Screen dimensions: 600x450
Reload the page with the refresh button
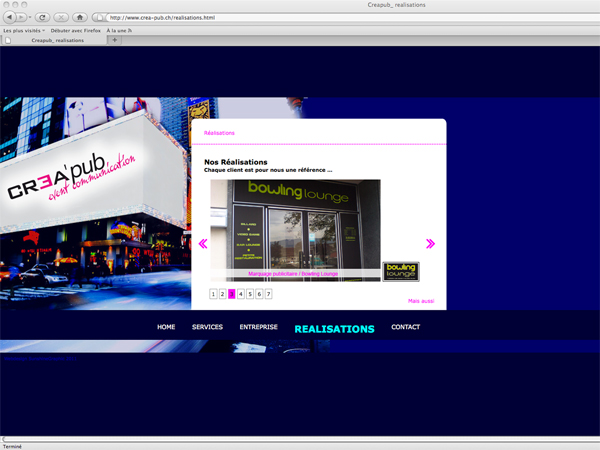pyautogui.click(x=42, y=17)
